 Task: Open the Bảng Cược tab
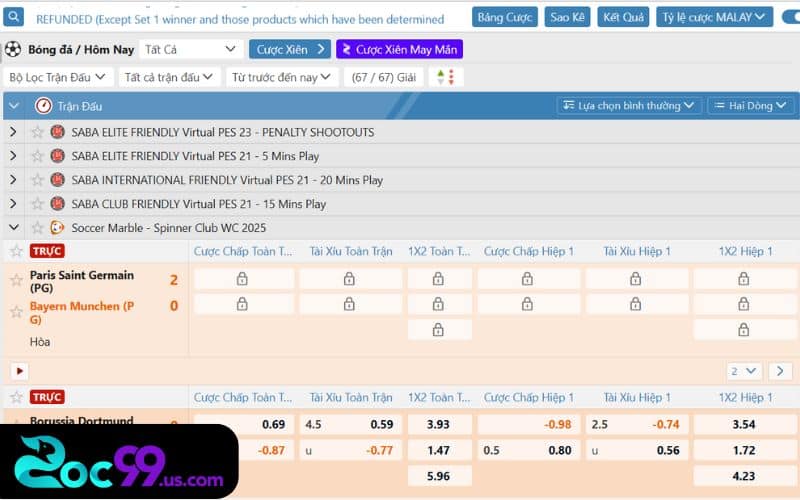click(x=505, y=17)
